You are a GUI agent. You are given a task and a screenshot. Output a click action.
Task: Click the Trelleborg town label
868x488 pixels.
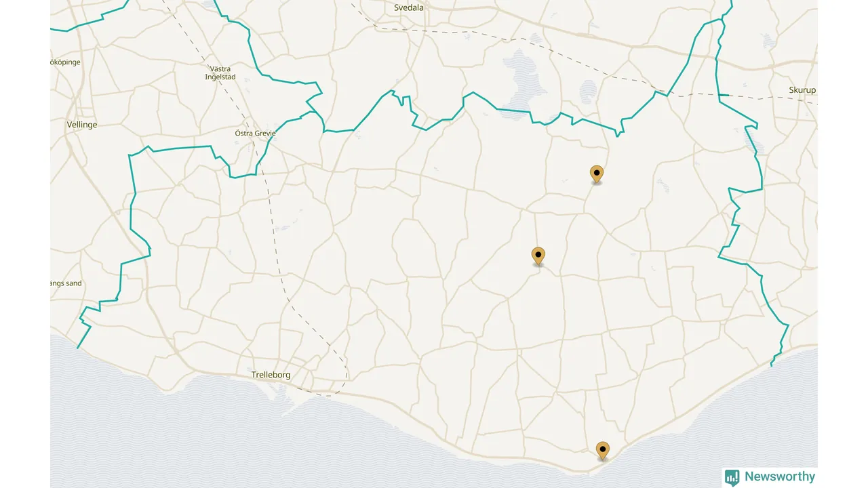pyautogui.click(x=271, y=375)
